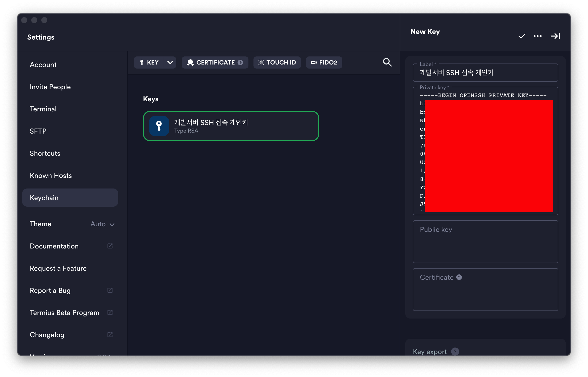The image size is (588, 377).
Task: Click the FIDO2 button
Action: pos(324,62)
